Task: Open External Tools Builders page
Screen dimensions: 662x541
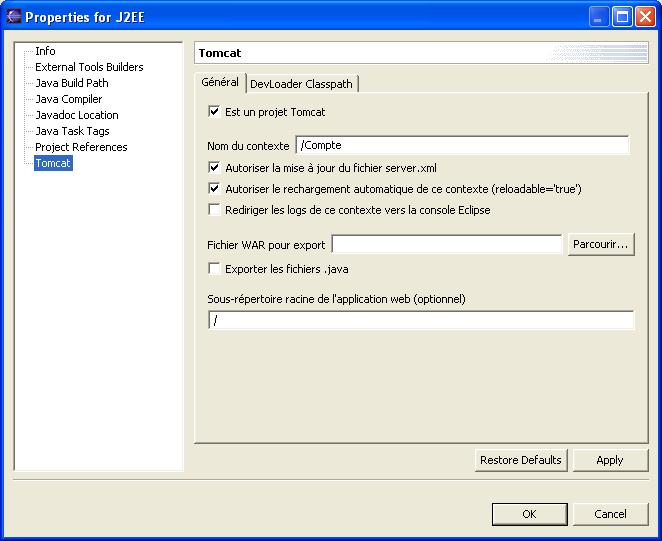Action: coord(89,67)
